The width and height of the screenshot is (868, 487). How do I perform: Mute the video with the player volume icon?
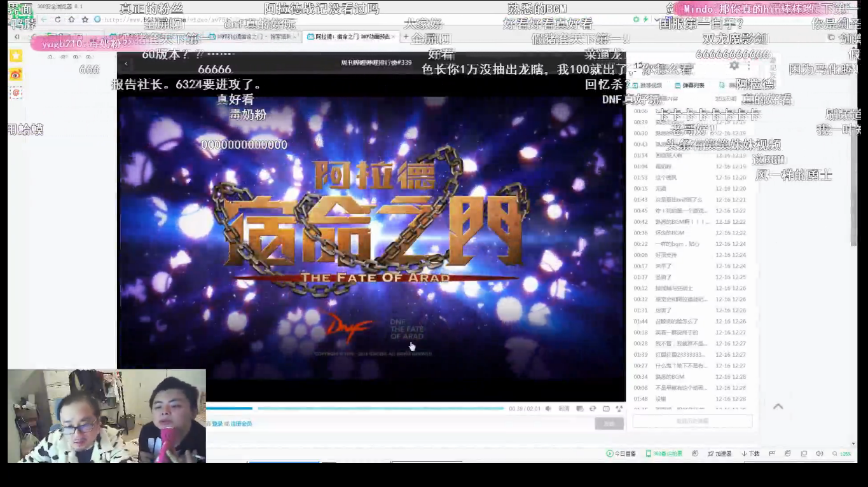click(x=548, y=408)
